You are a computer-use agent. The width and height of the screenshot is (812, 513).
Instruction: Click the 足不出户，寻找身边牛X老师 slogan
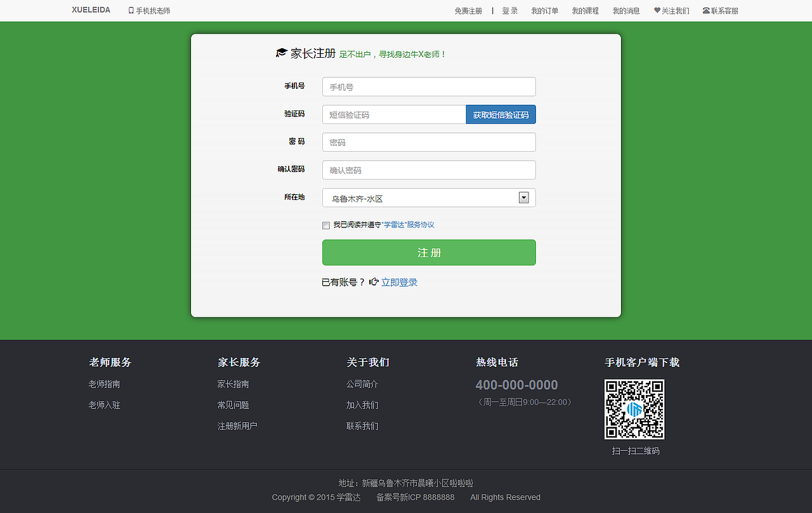393,55
